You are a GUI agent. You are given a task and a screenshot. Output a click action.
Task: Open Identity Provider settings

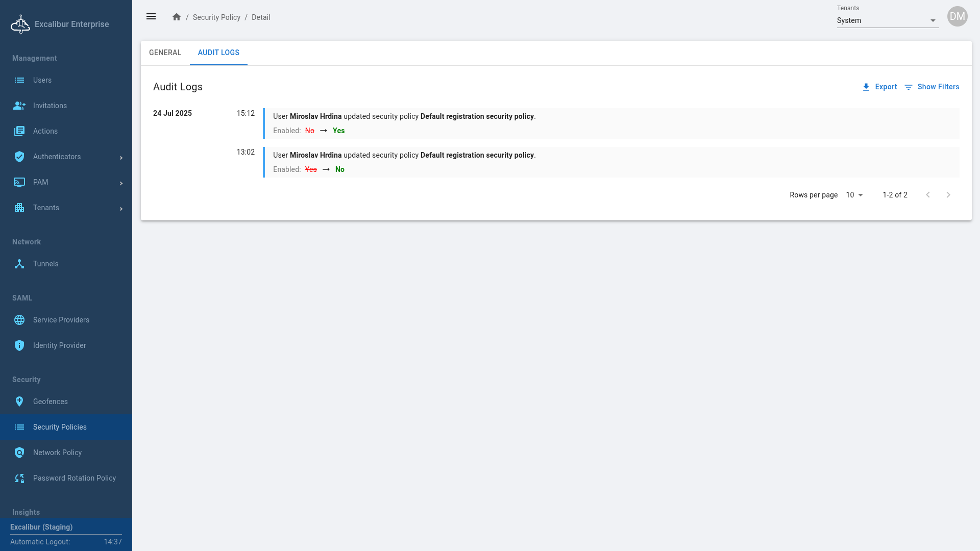click(59, 345)
